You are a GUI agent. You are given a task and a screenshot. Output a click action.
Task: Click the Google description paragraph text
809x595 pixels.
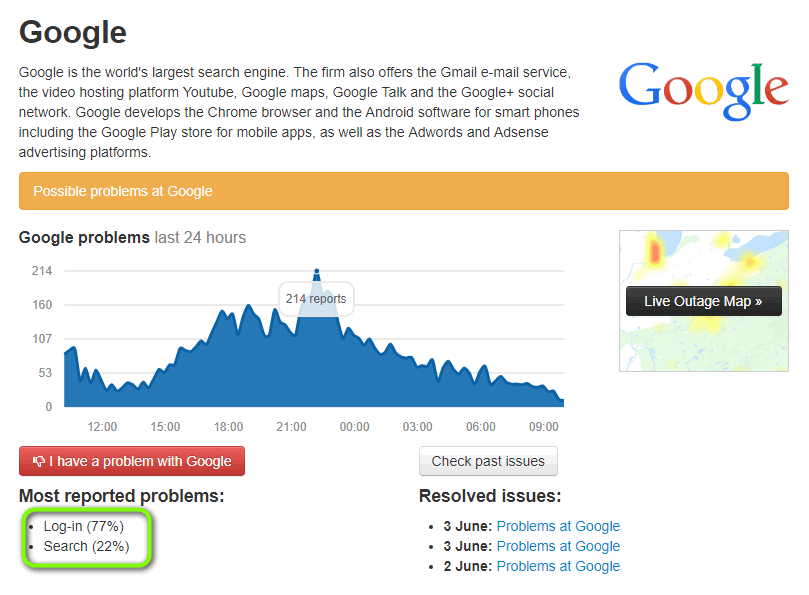click(299, 112)
